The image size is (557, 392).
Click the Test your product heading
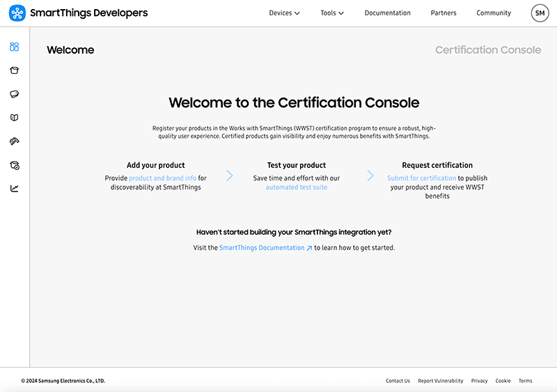click(x=297, y=165)
